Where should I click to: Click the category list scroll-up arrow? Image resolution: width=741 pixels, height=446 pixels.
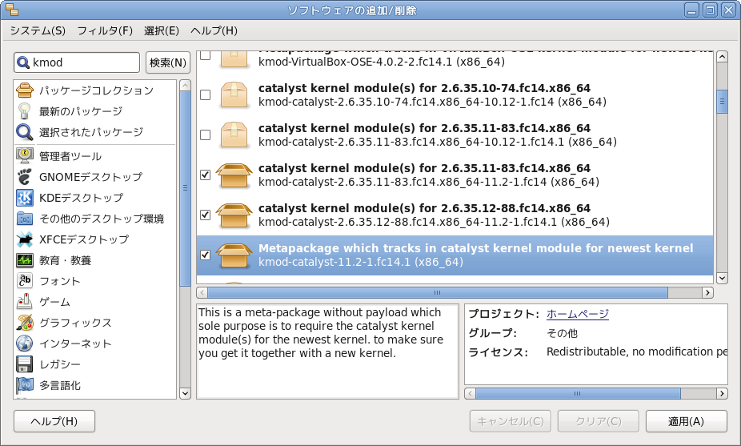pyautogui.click(x=185, y=85)
